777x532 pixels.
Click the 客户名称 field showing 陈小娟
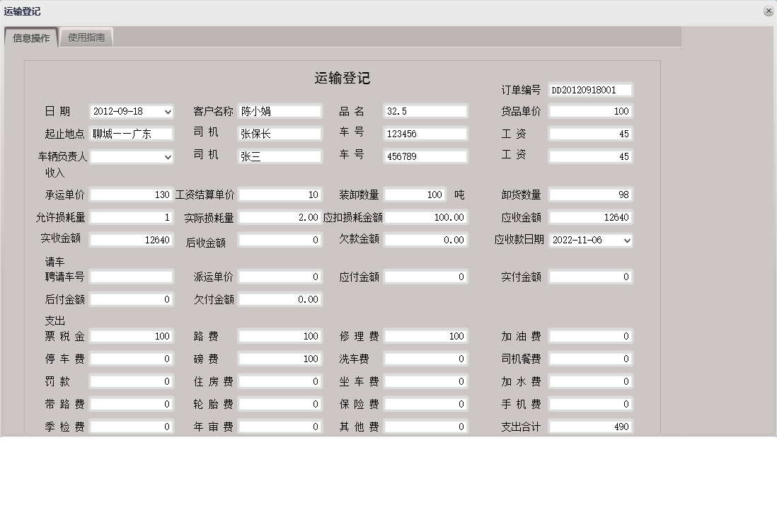[279, 110]
